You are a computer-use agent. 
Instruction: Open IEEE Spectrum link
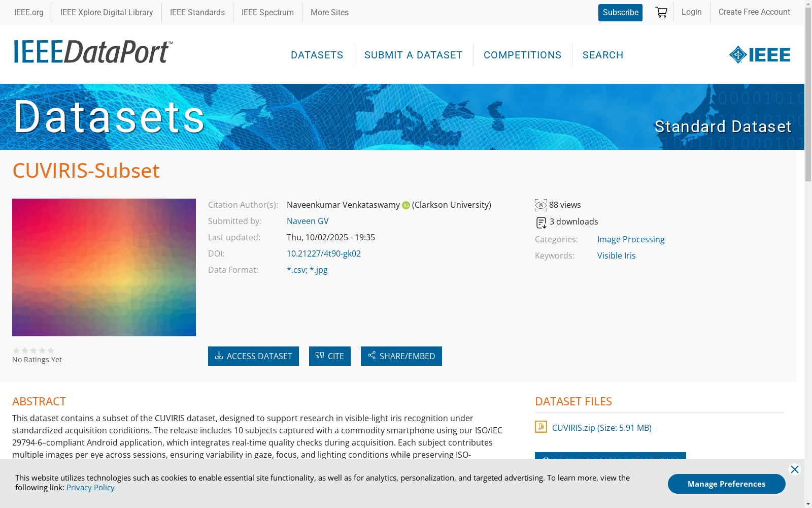pyautogui.click(x=267, y=12)
